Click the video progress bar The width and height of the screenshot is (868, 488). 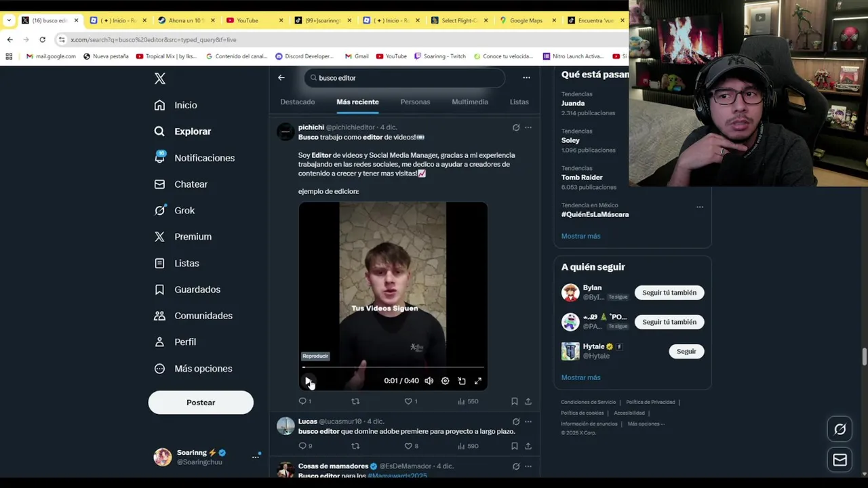[393, 367]
